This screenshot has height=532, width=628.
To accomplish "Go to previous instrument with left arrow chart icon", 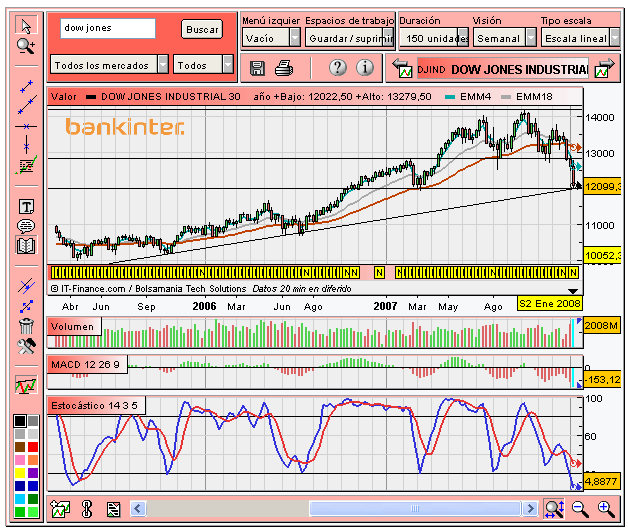I will [403, 68].
